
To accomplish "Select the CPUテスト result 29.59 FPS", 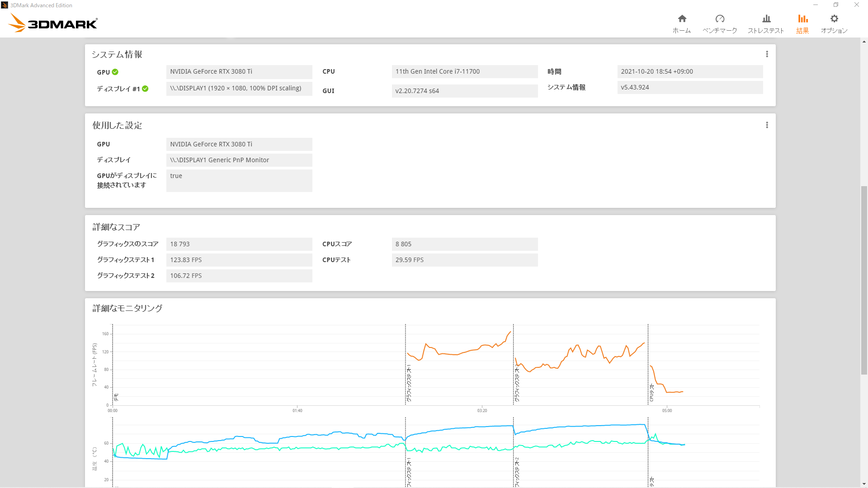I will [465, 260].
